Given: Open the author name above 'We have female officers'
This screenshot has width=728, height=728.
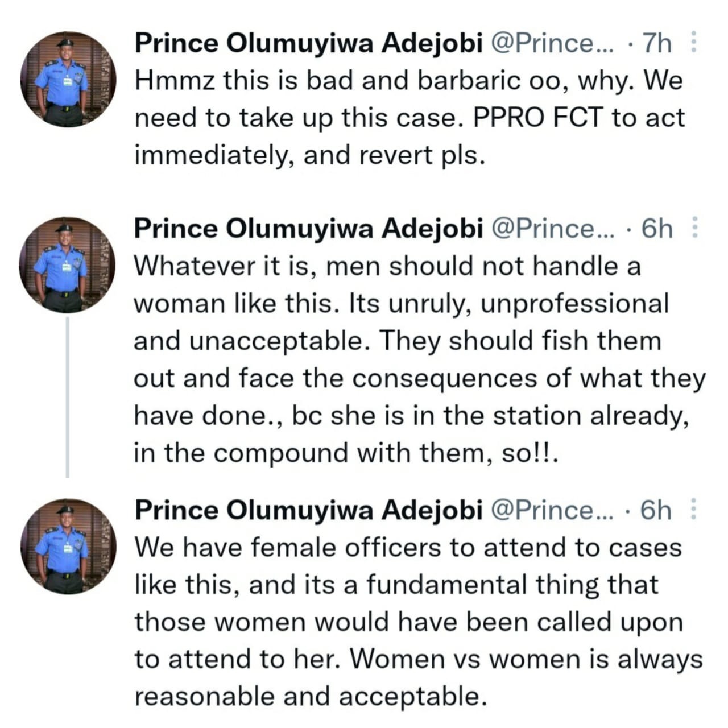Looking at the screenshot, I should click(x=308, y=510).
